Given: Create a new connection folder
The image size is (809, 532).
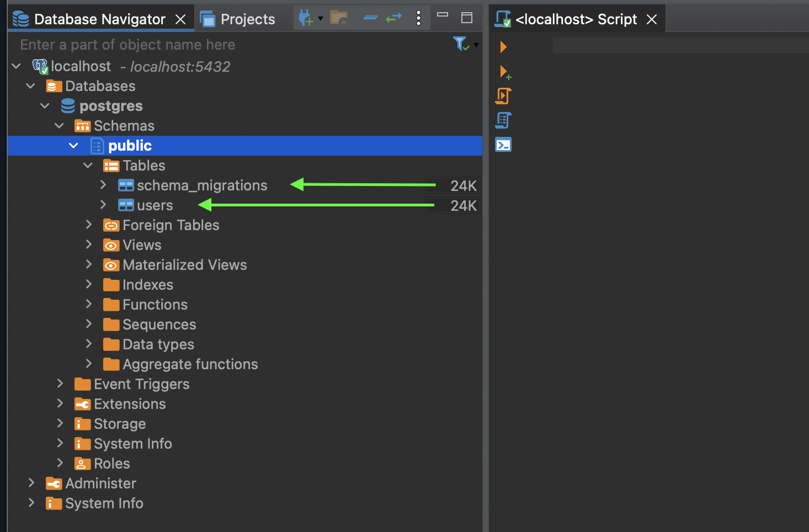Looking at the screenshot, I should pyautogui.click(x=338, y=18).
